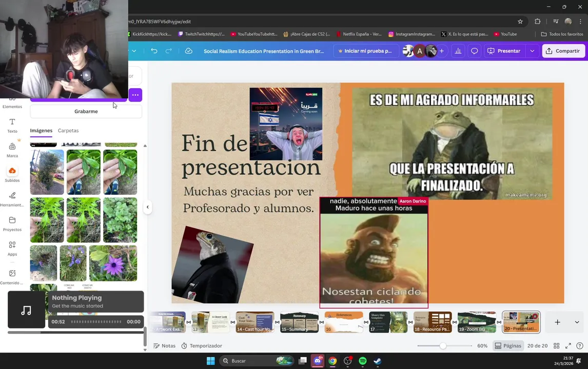Bookmark this page with star icon
Image resolution: width=588 pixels, height=369 pixels.
[520, 22]
